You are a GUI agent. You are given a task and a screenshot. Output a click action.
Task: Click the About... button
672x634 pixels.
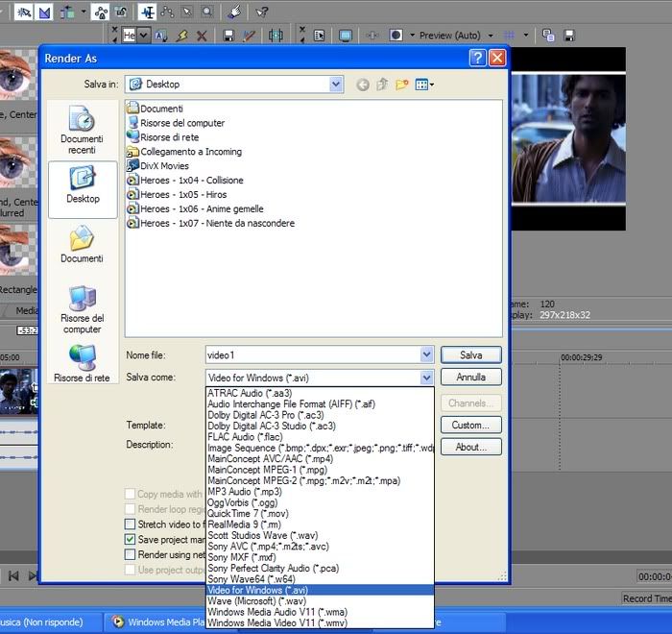[471, 447]
